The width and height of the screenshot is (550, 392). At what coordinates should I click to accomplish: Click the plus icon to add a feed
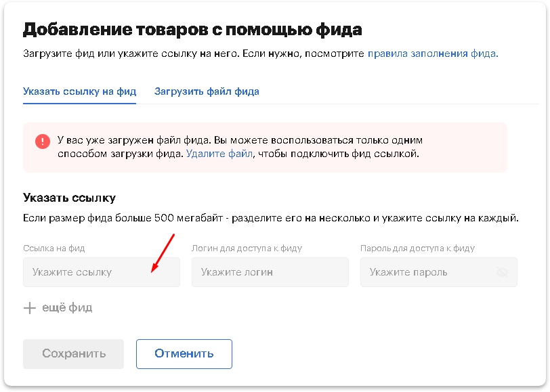tap(29, 308)
